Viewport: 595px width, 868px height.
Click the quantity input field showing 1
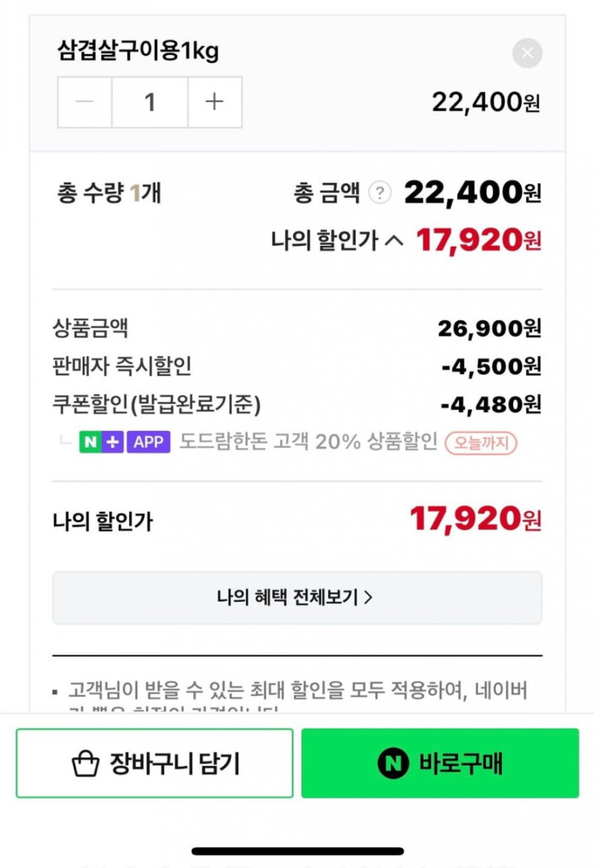click(150, 102)
